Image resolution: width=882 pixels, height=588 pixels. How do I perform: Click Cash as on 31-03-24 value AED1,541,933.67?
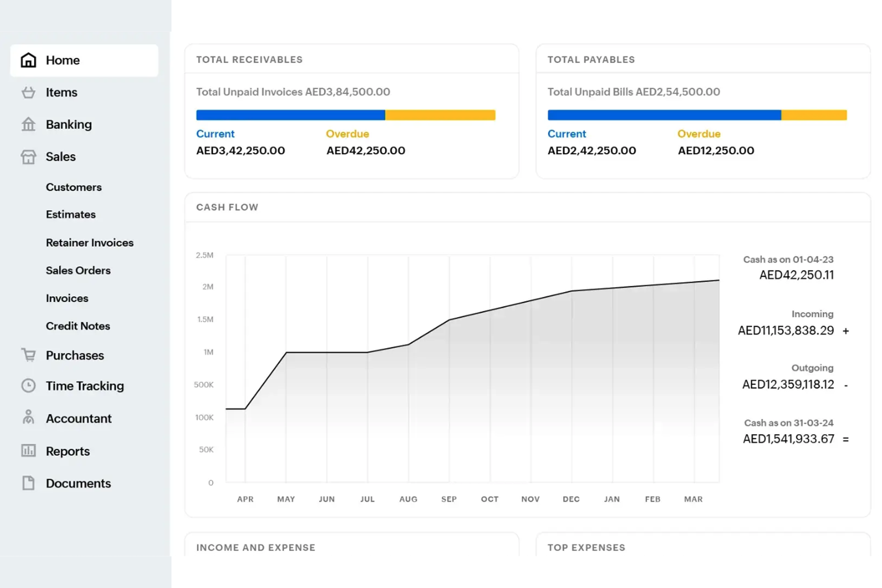point(788,439)
